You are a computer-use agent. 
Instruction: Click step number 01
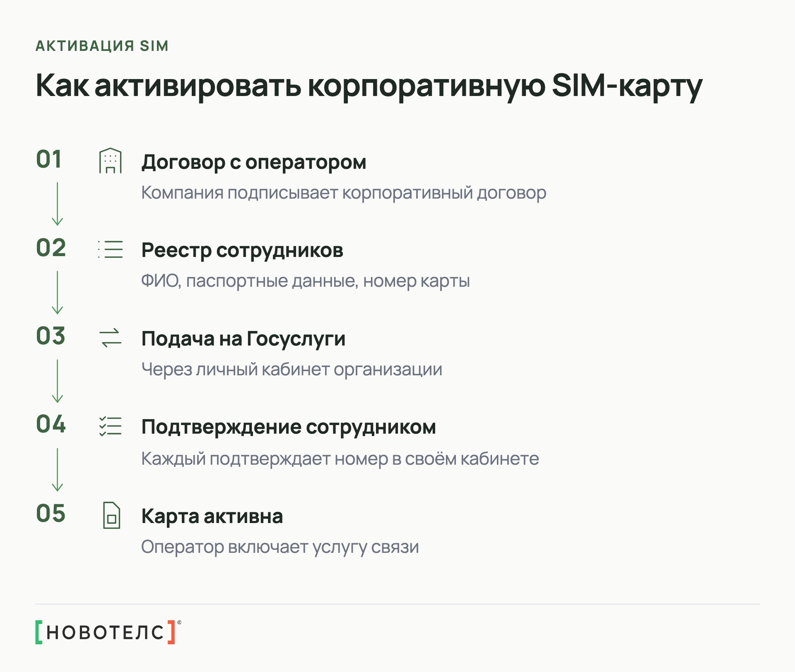coord(49,159)
